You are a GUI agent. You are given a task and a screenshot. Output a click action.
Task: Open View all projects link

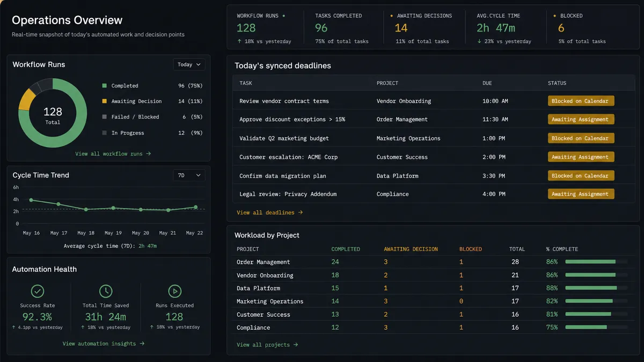(x=267, y=345)
